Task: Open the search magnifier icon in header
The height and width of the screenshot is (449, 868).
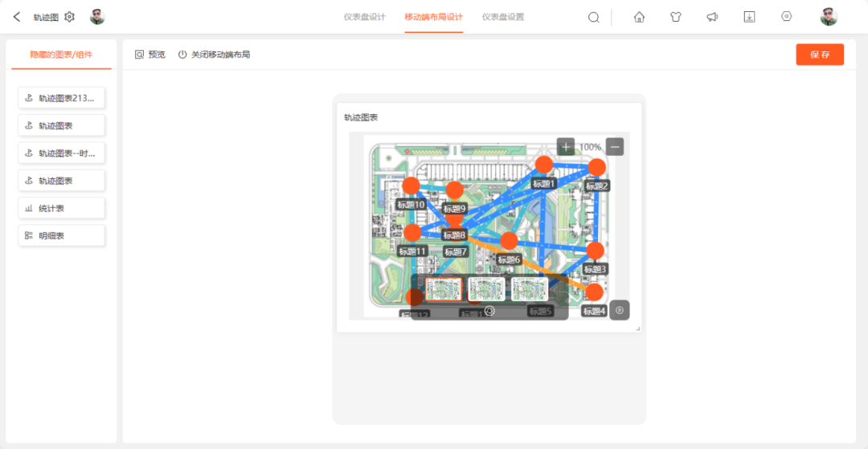Action: (593, 17)
